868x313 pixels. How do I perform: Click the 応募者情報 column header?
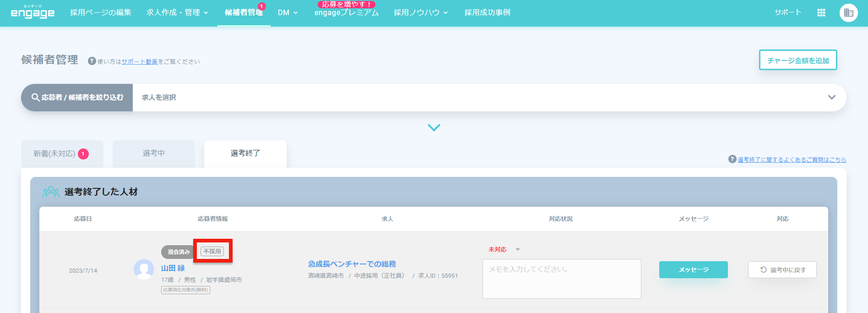pyautogui.click(x=212, y=219)
